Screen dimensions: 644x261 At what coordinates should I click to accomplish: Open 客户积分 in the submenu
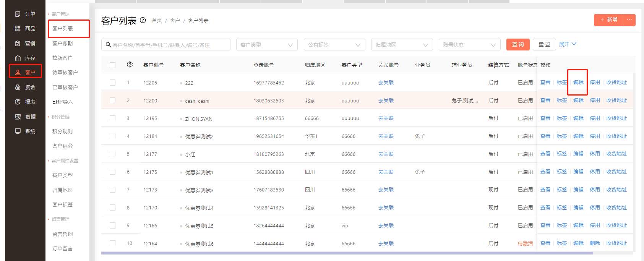point(63,146)
